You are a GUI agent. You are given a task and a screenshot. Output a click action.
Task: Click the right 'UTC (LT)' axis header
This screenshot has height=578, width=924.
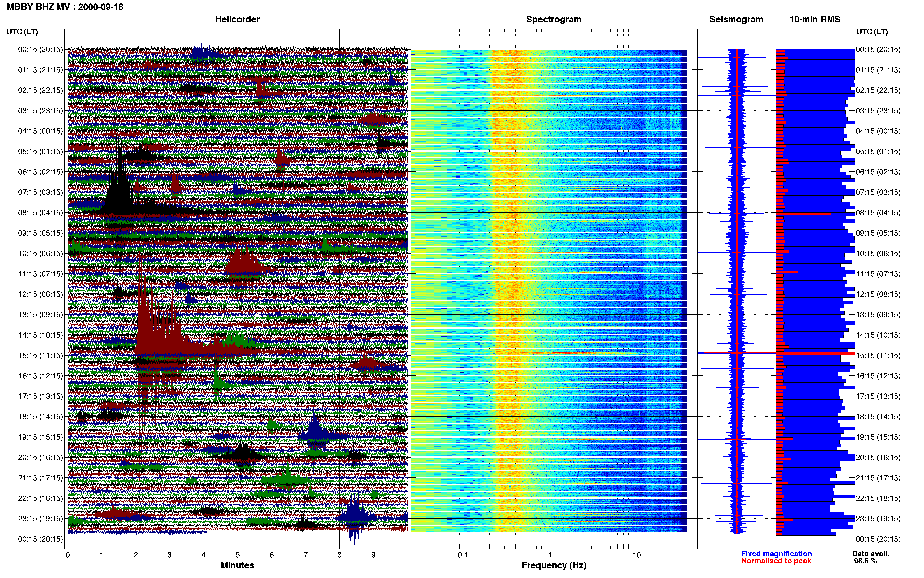(x=872, y=32)
